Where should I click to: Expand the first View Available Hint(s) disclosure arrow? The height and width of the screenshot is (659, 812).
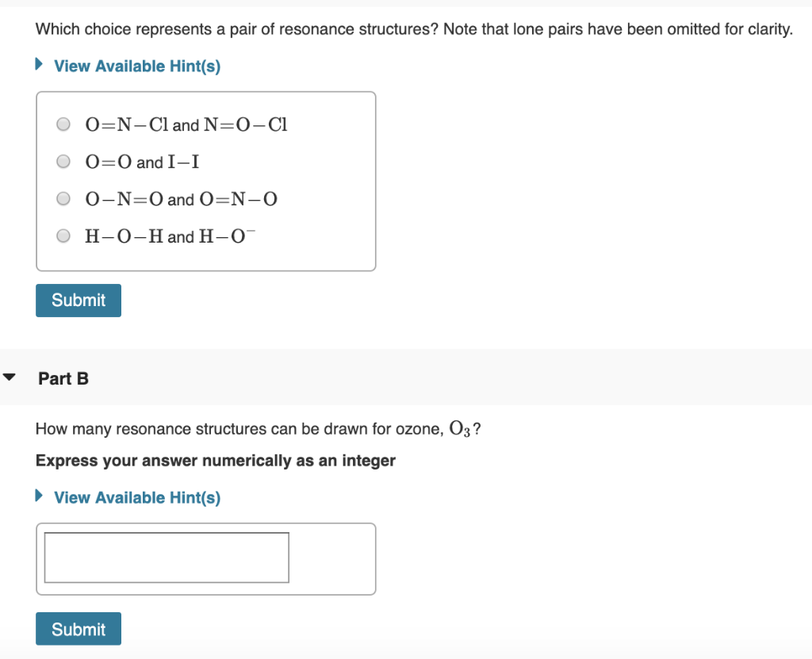tap(38, 65)
